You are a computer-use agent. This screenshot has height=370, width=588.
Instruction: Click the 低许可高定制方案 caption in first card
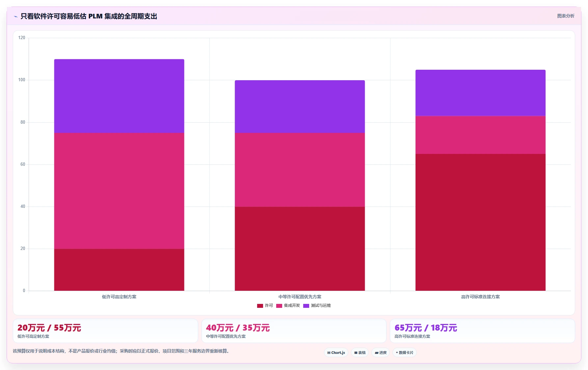(x=33, y=336)
